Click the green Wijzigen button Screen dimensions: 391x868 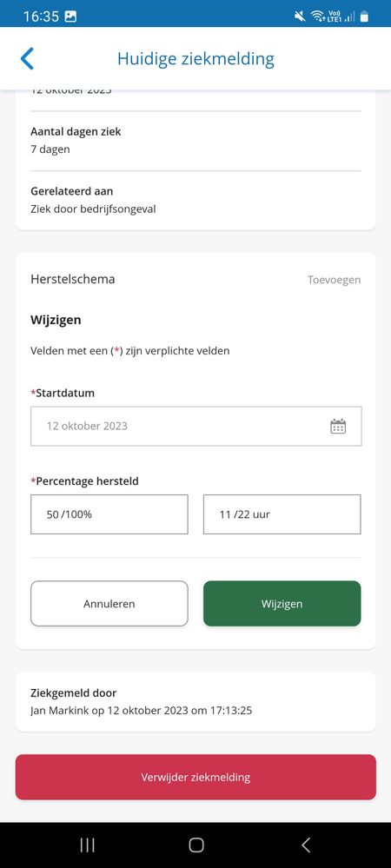[x=282, y=603]
